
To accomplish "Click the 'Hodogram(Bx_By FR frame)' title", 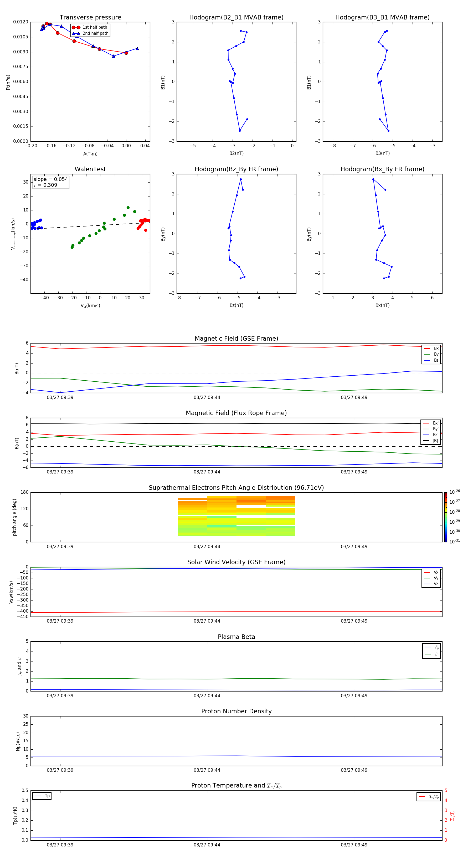I will pos(382,169).
